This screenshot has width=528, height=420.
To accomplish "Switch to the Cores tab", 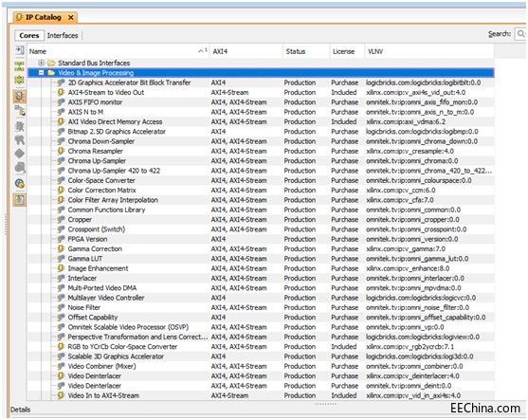I will coord(29,35).
